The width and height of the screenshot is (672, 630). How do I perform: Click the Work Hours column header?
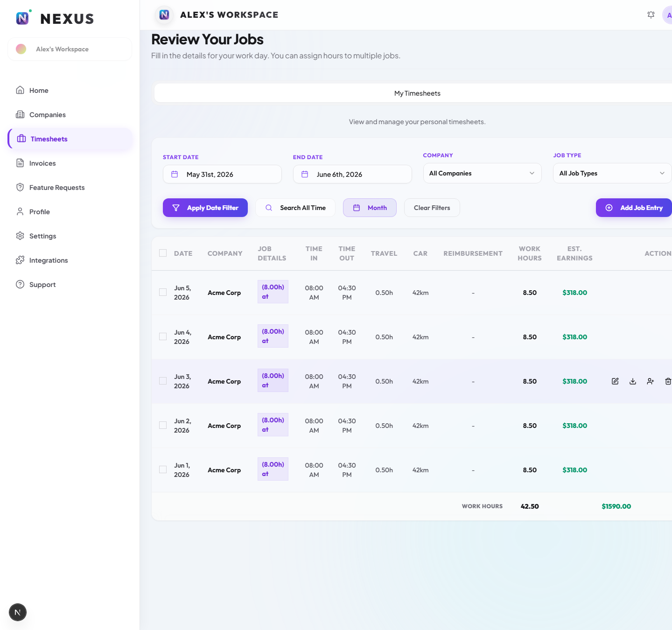coord(530,253)
